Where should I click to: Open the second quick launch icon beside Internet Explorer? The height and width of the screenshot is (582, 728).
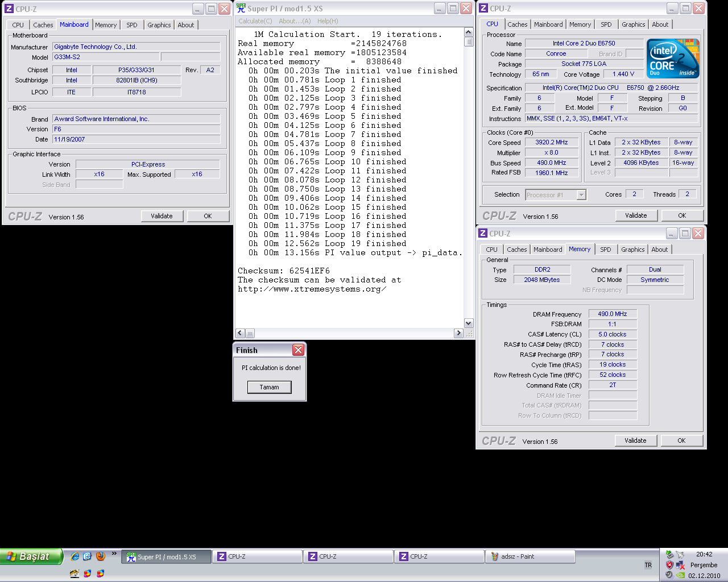pyautogui.click(x=88, y=556)
